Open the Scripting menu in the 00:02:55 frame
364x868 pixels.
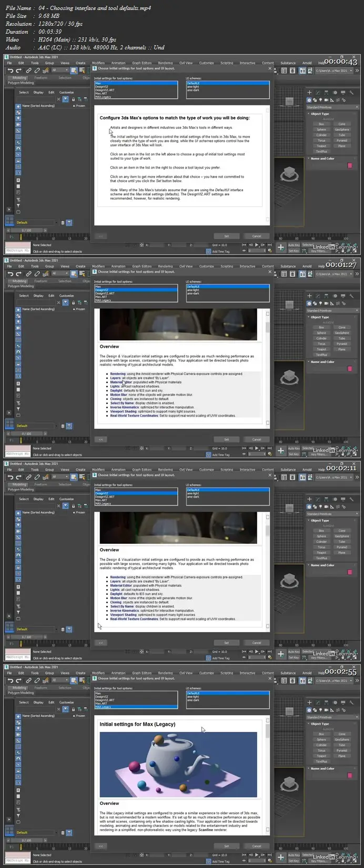(x=227, y=673)
